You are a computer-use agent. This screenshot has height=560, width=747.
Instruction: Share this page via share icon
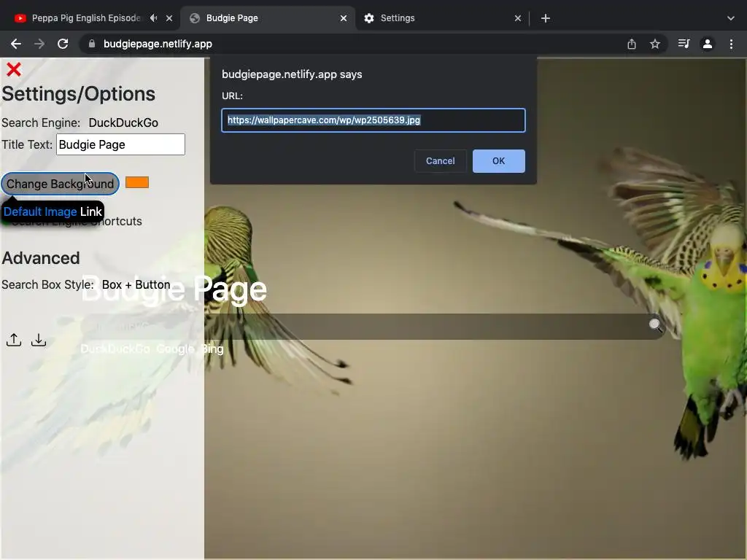point(632,44)
